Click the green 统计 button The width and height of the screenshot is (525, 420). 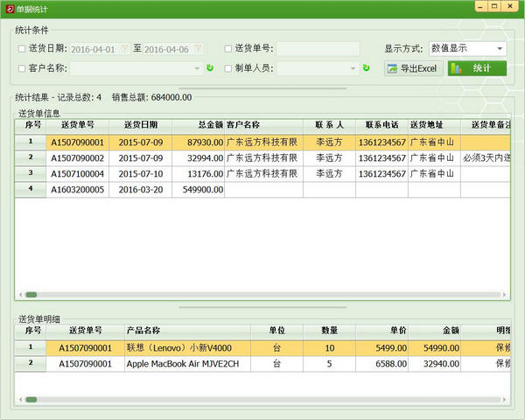point(477,68)
